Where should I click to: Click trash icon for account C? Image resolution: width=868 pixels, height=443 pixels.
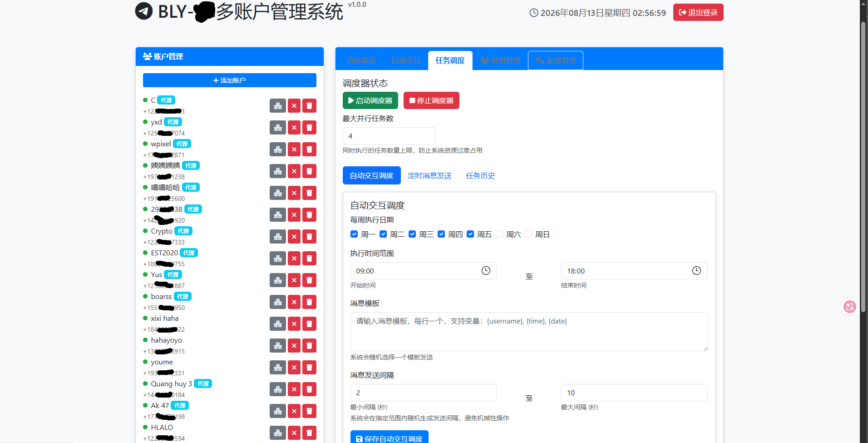tap(309, 106)
